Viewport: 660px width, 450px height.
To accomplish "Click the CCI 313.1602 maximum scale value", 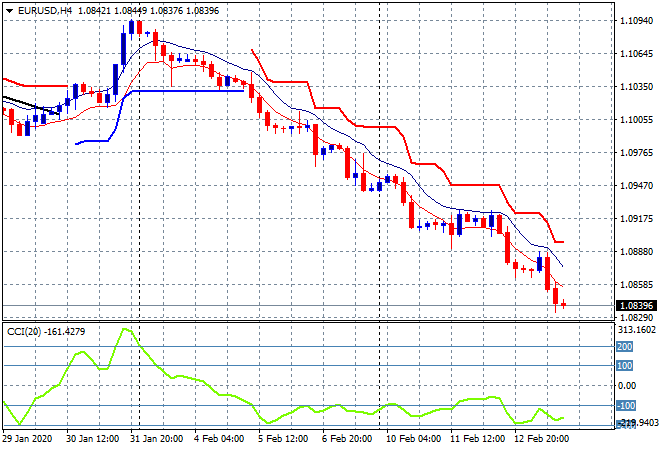I will tap(636, 329).
